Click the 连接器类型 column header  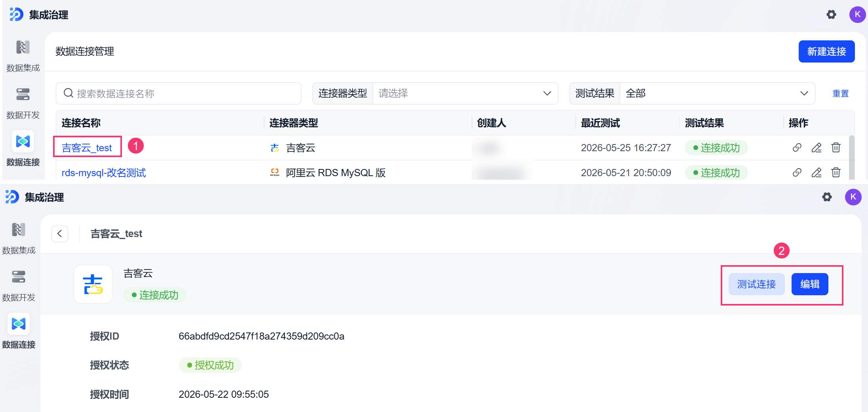[x=294, y=123]
